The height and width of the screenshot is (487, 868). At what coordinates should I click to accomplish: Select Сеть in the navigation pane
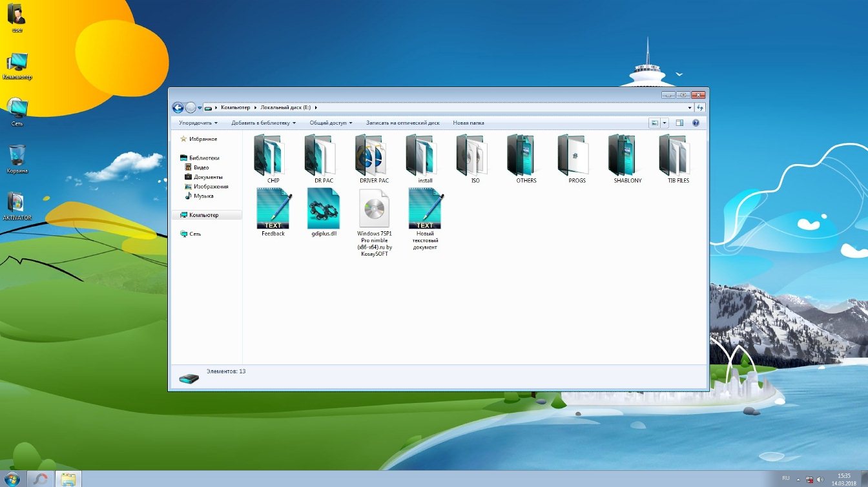pos(195,234)
